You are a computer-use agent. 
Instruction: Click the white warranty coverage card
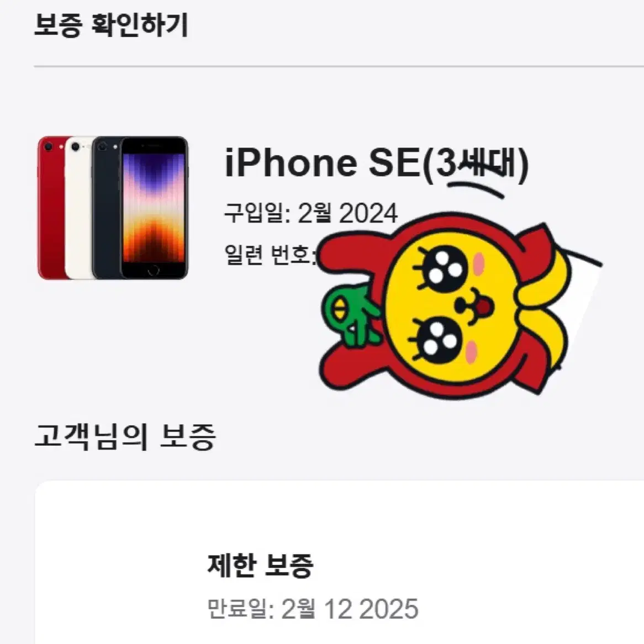(339, 562)
